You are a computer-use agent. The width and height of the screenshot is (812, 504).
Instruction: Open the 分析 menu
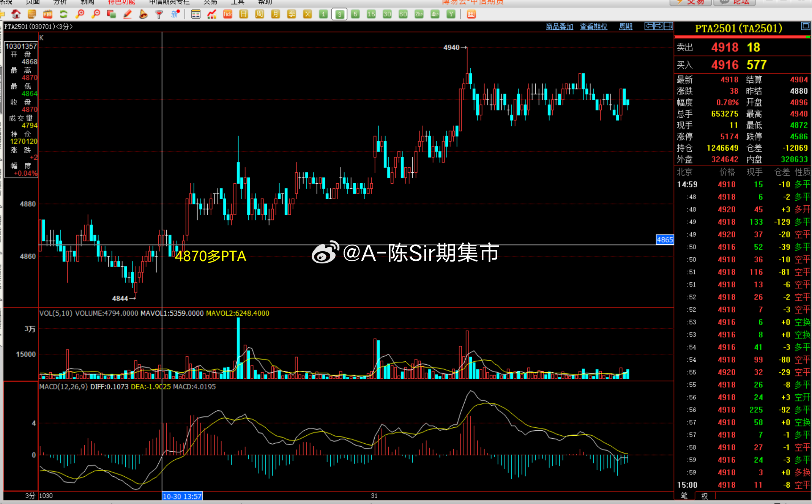(x=60, y=2)
